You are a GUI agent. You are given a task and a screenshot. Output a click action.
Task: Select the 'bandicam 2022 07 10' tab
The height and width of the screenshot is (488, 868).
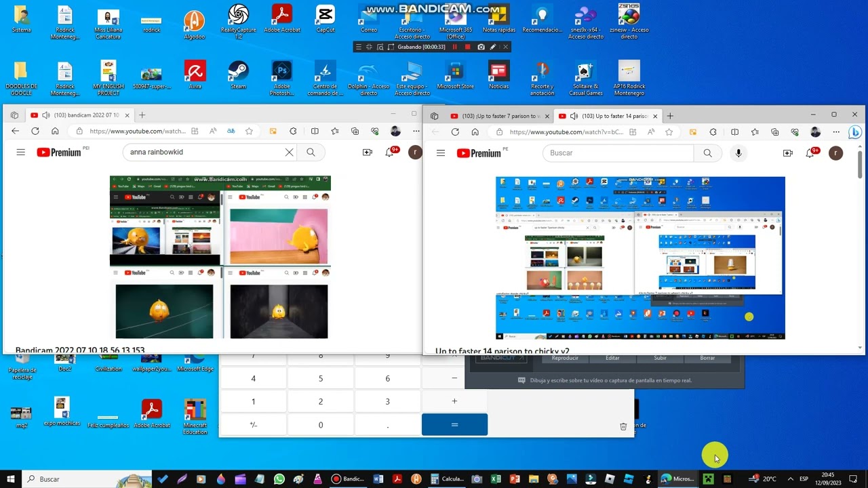(x=80, y=115)
